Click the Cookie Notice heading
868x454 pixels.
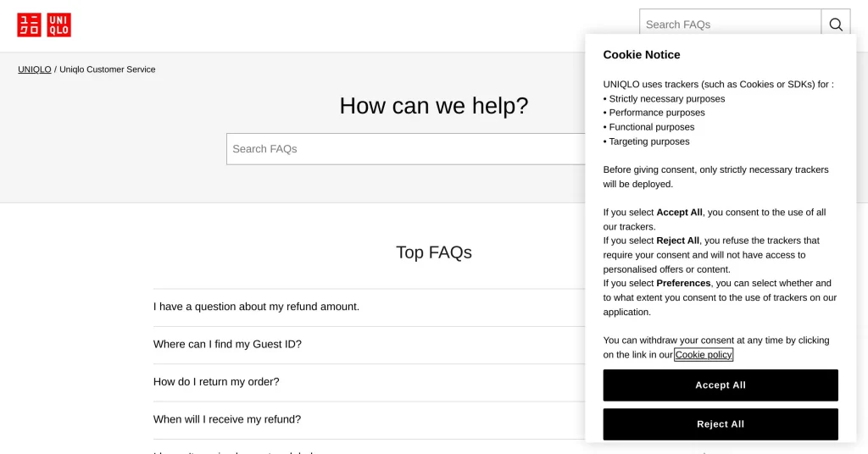pos(641,55)
